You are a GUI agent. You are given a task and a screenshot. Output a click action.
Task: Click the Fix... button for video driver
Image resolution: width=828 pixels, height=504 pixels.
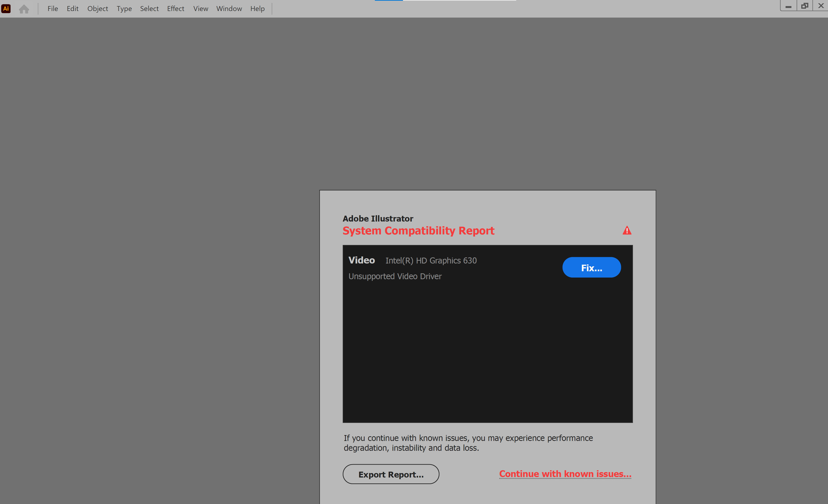(591, 267)
